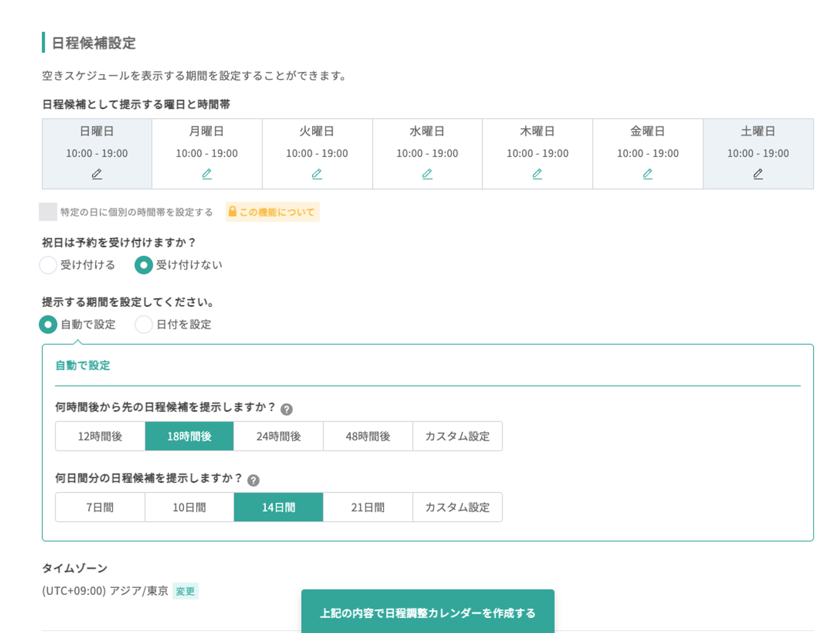The width and height of the screenshot is (840, 633).
Task: Open the この機能について info badge
Action: point(273,212)
